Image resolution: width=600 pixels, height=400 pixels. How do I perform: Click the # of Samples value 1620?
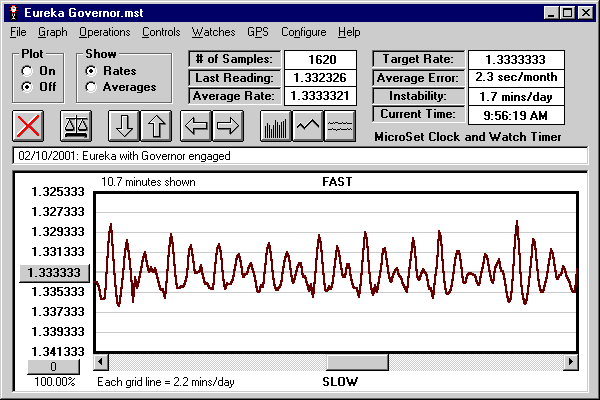coord(320,60)
